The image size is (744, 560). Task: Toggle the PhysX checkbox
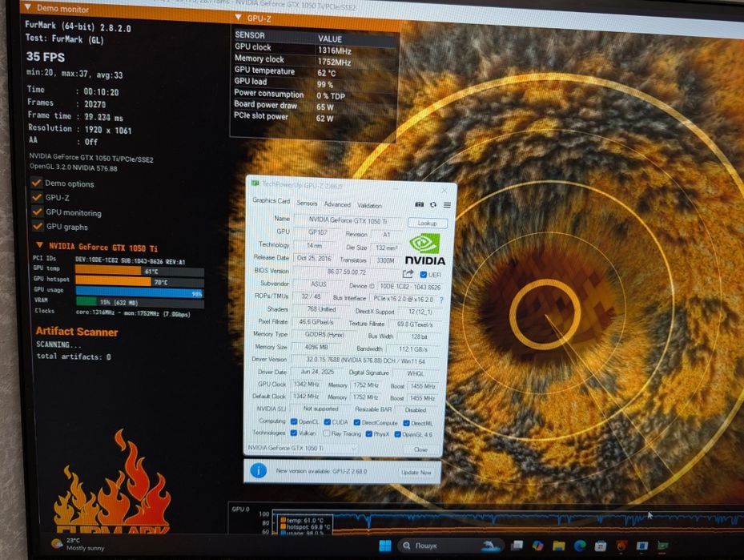368,433
